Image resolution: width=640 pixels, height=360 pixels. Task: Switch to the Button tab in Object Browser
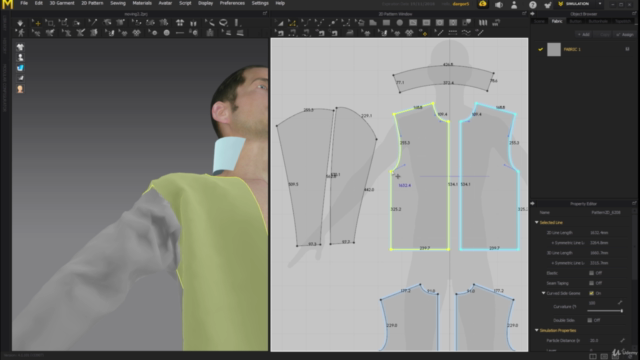(576, 21)
